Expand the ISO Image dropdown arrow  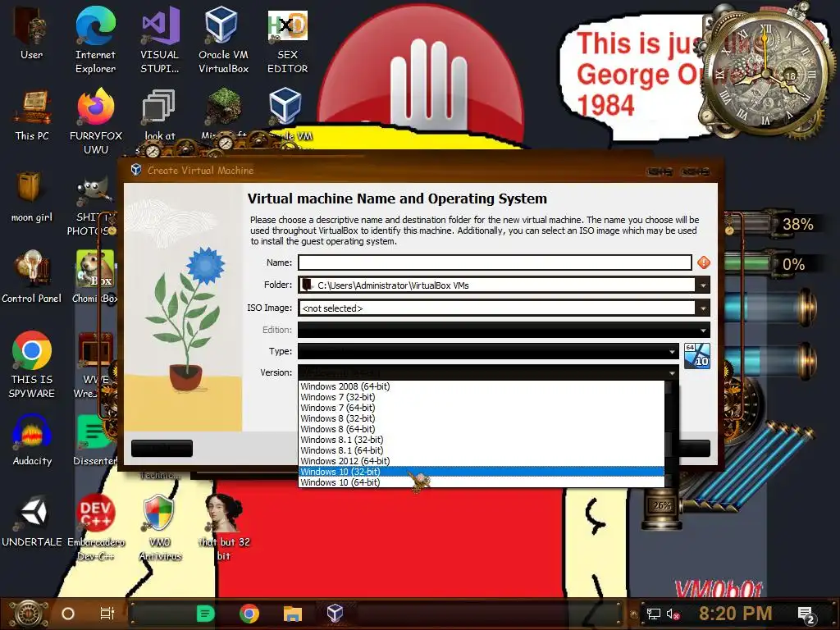(x=703, y=308)
